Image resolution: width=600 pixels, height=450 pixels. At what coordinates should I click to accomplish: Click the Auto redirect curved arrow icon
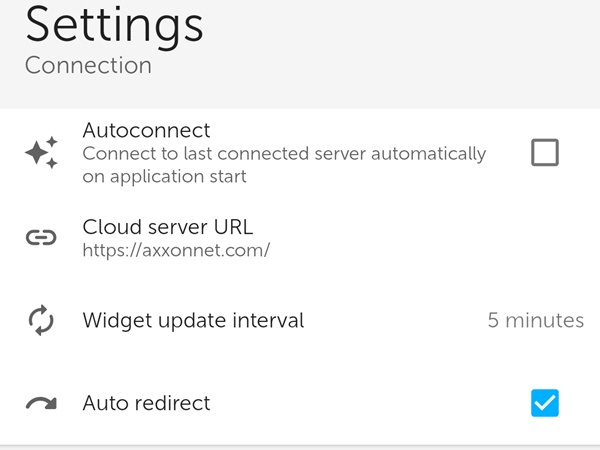[x=41, y=404]
